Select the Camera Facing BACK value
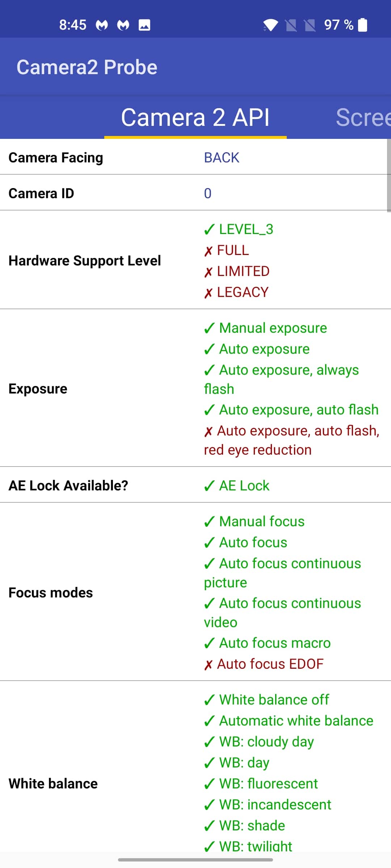Screen dimensions: 391x868 pos(222,158)
